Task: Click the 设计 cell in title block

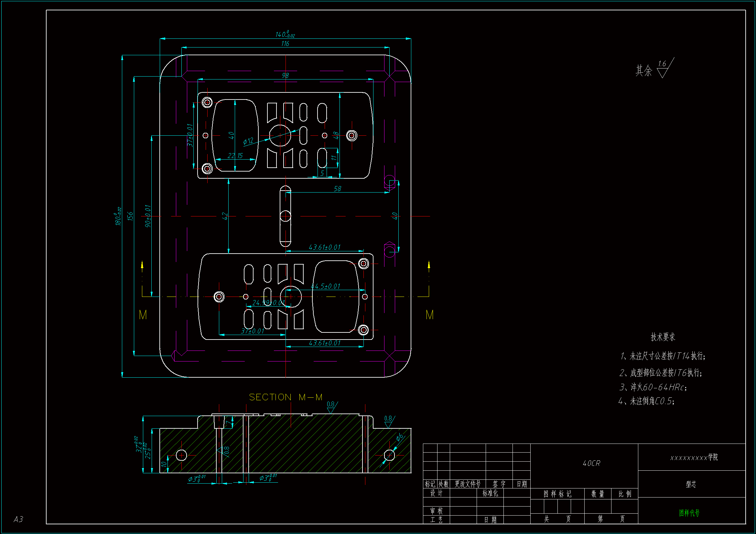Action: click(436, 493)
